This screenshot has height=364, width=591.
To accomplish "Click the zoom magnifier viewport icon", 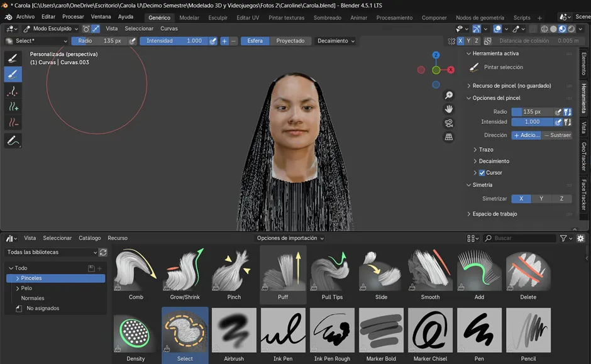I will tap(449, 96).
